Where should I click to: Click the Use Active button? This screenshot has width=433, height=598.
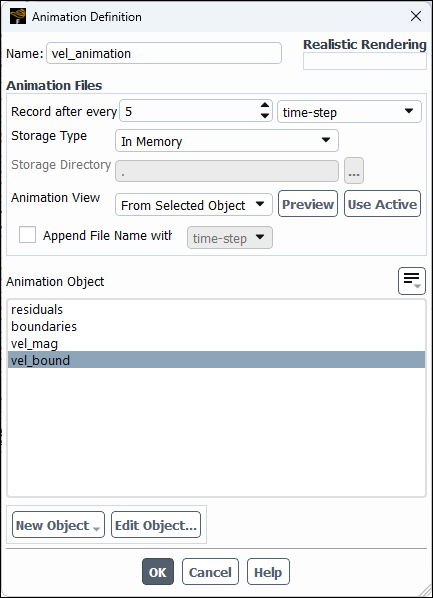[382, 204]
